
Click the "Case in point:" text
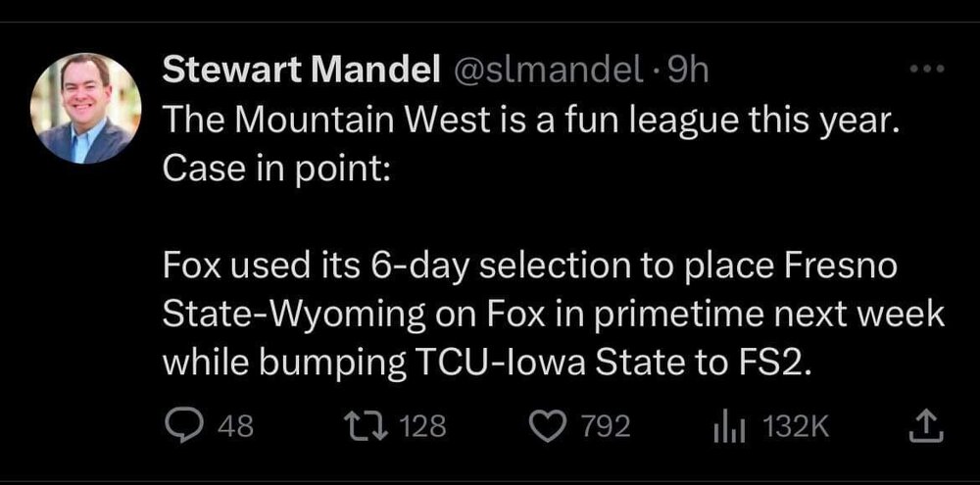276,167
